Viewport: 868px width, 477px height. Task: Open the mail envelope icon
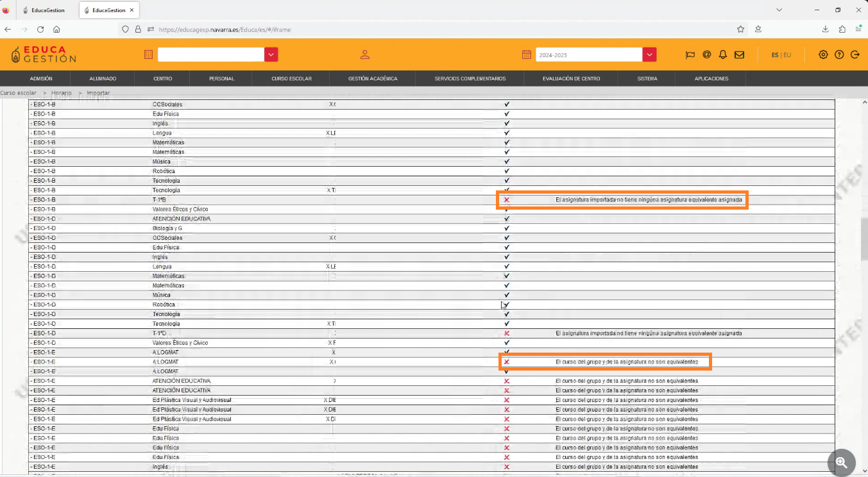tap(739, 55)
